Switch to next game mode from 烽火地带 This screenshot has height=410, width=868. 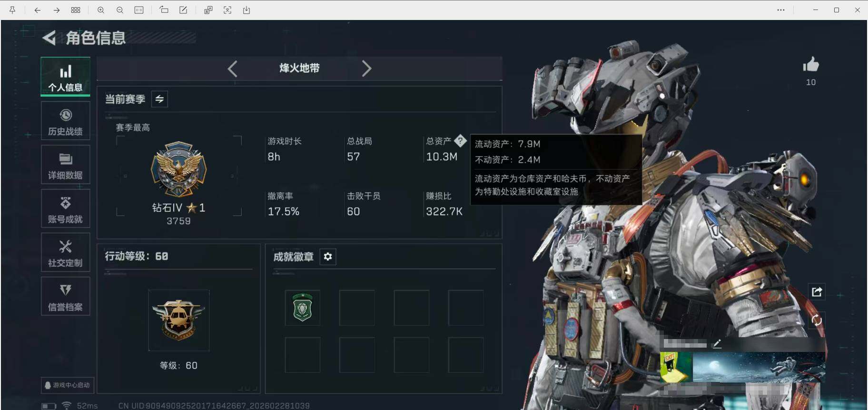point(366,69)
